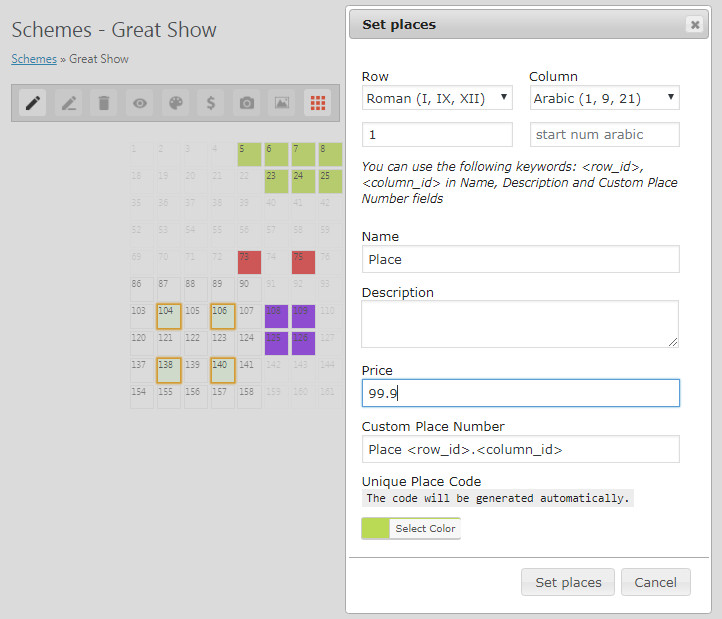The image size is (722, 619).
Task: Open the color palette tool
Action: pyautogui.click(x=175, y=103)
